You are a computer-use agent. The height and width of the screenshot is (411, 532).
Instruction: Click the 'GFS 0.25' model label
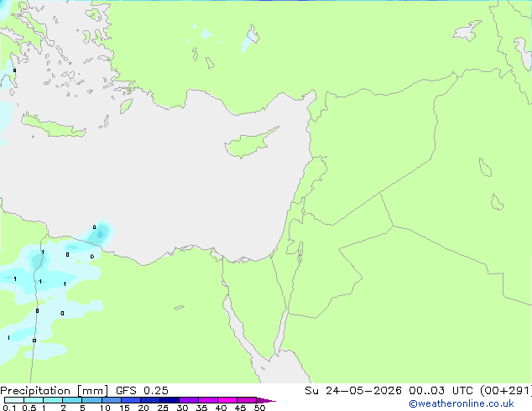(x=142, y=391)
